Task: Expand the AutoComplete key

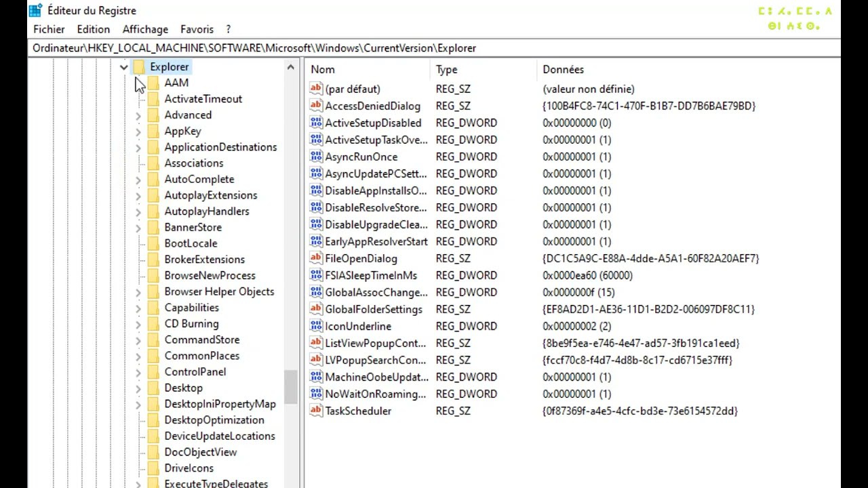Action: (138, 180)
